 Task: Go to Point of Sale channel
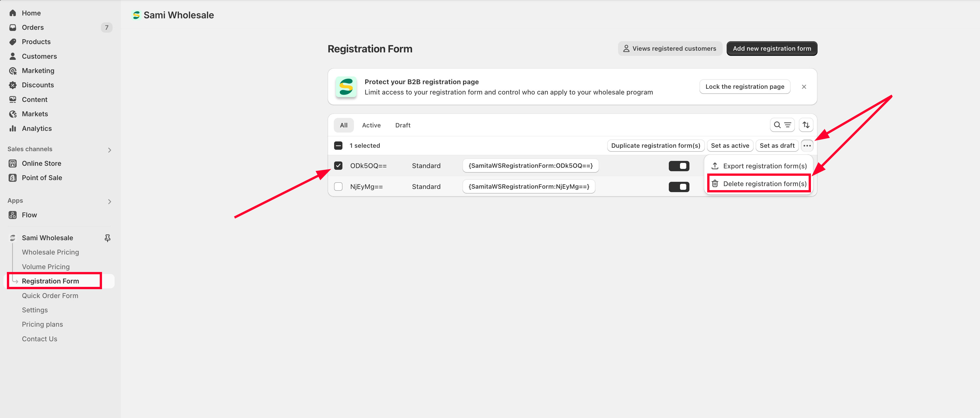[42, 178]
